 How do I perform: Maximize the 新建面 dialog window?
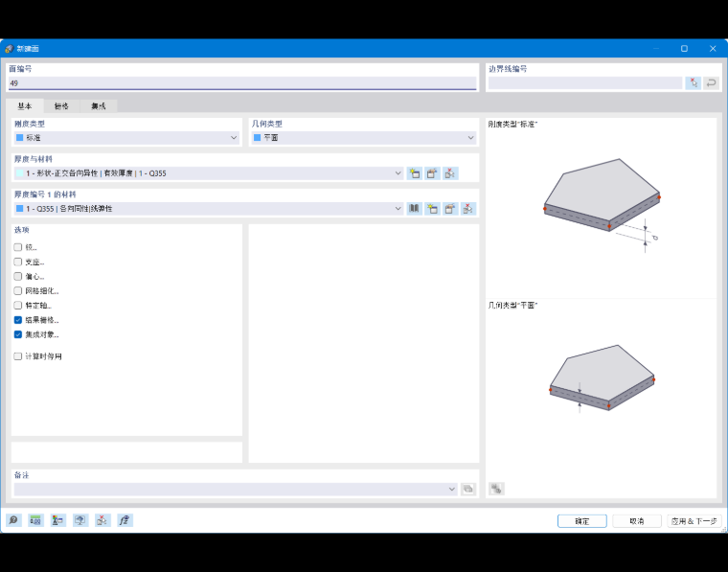(684, 49)
